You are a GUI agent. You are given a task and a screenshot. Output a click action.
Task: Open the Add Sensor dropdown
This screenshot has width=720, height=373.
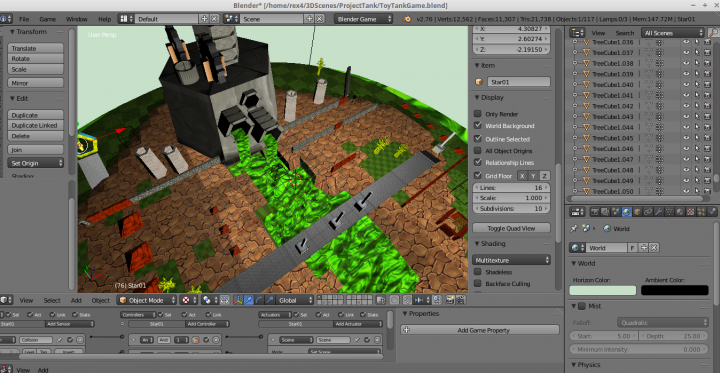(69, 324)
